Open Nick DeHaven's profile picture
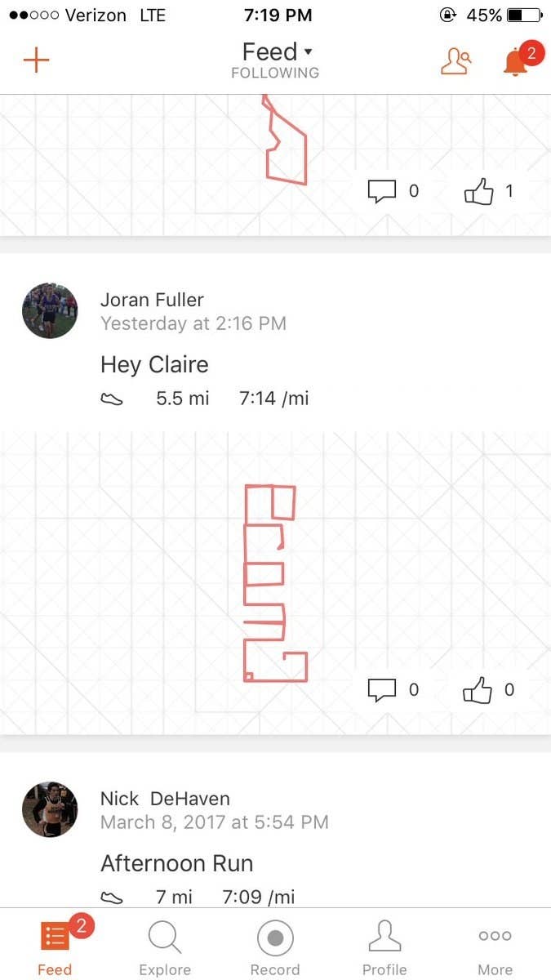The width and height of the screenshot is (551, 980). click(x=50, y=809)
